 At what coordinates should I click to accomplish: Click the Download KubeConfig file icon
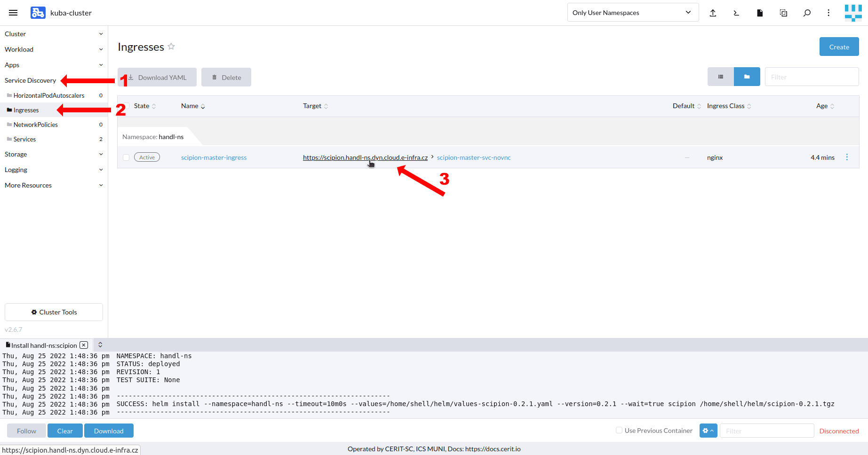click(760, 13)
